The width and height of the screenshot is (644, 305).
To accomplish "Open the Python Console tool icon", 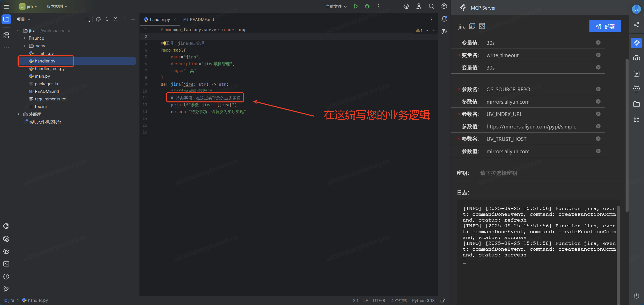I will (6, 226).
